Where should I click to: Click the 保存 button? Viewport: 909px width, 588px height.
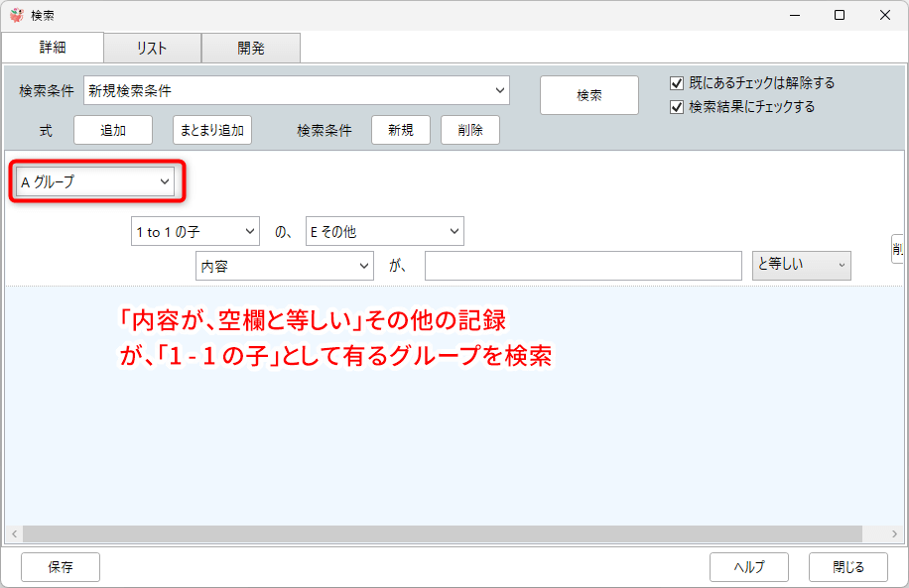click(61, 567)
